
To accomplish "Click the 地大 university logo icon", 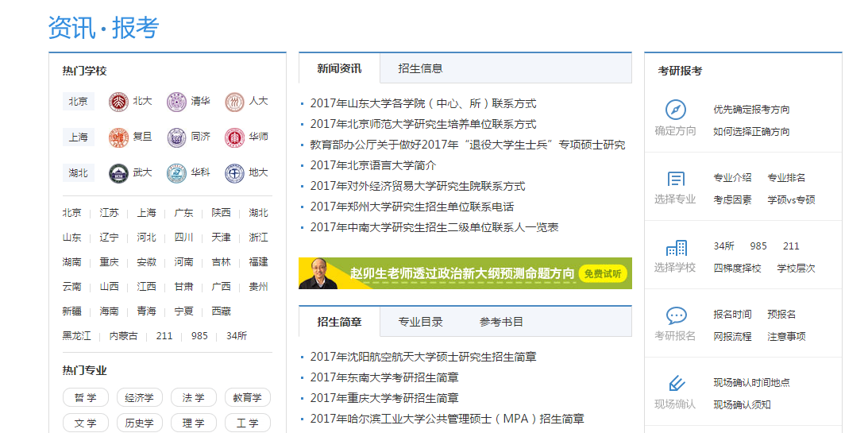I will coord(235,173).
